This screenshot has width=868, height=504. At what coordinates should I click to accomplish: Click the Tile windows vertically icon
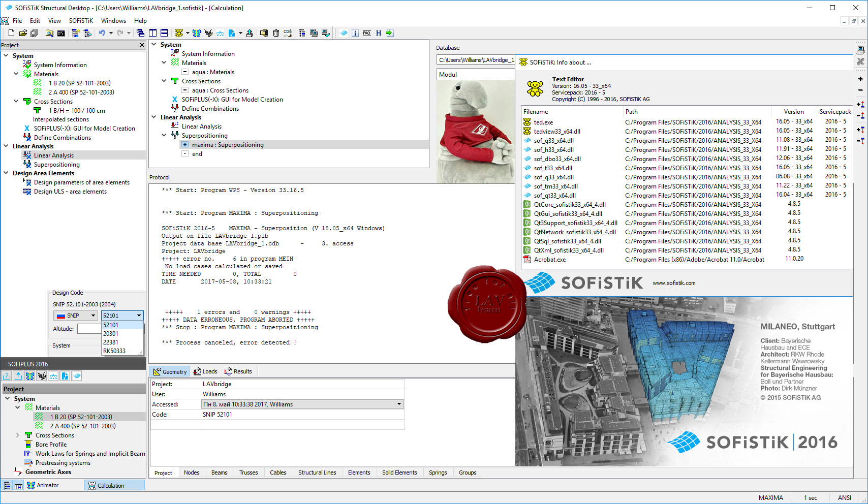pyautogui.click(x=152, y=33)
